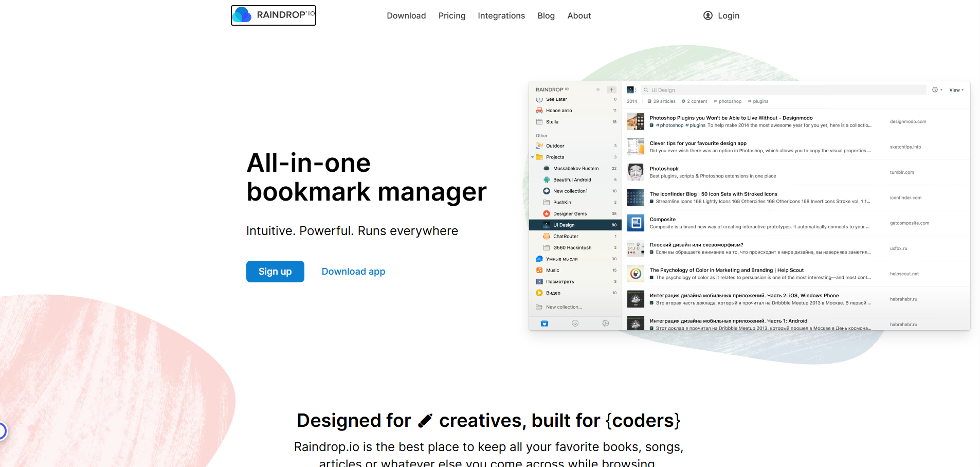
Task: Click the add new collection plus icon
Action: click(x=611, y=90)
